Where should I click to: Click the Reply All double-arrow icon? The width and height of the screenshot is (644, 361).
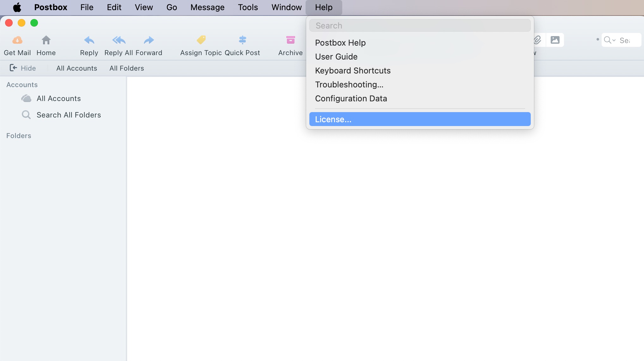(119, 40)
